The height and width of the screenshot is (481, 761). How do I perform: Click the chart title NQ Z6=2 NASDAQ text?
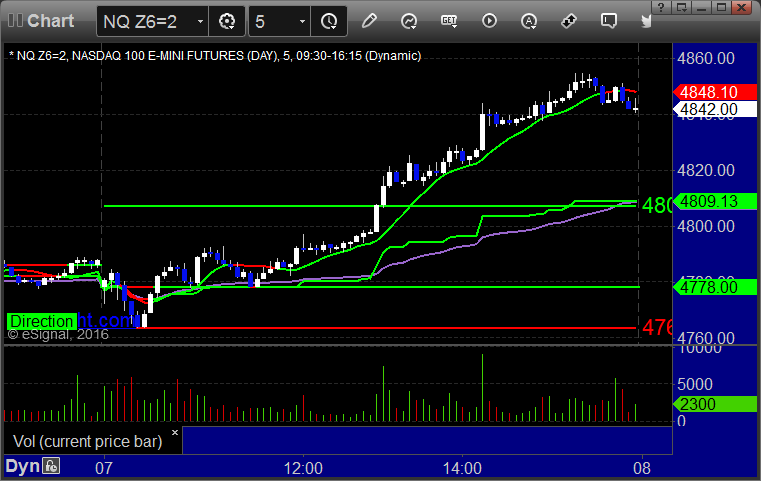pyautogui.click(x=215, y=56)
